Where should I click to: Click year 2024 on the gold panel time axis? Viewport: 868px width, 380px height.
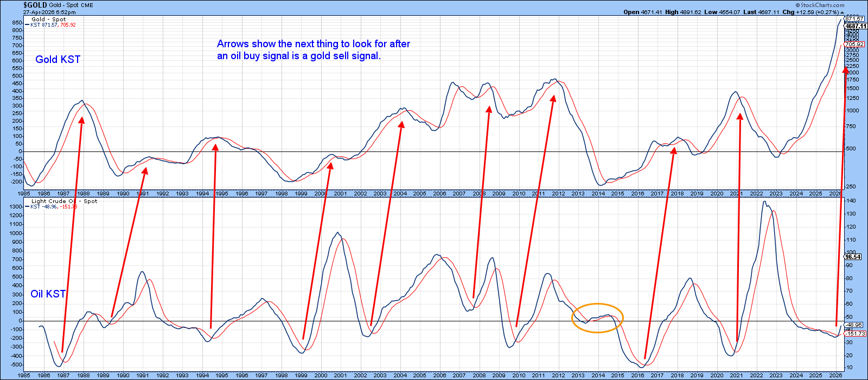[x=796, y=194]
